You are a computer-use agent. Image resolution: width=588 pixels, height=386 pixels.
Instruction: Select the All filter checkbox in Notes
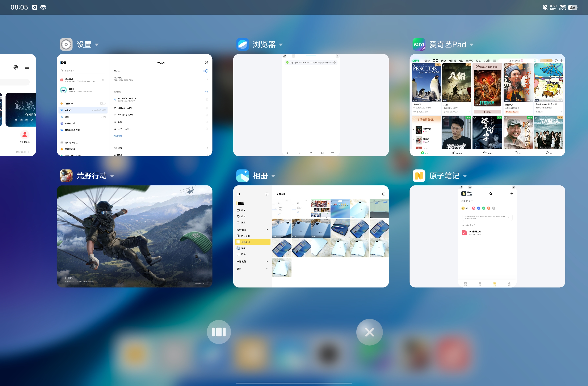pyautogui.click(x=463, y=208)
